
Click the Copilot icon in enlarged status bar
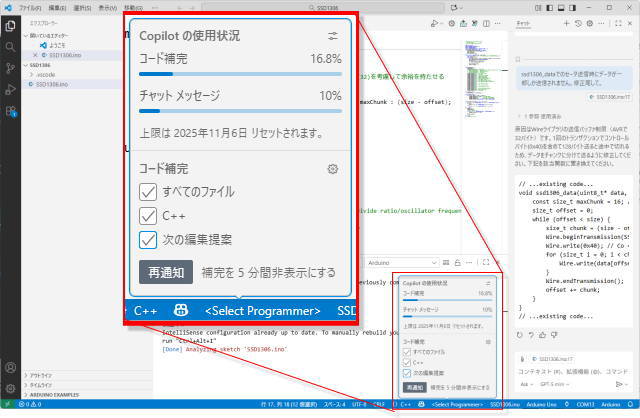[x=180, y=310]
